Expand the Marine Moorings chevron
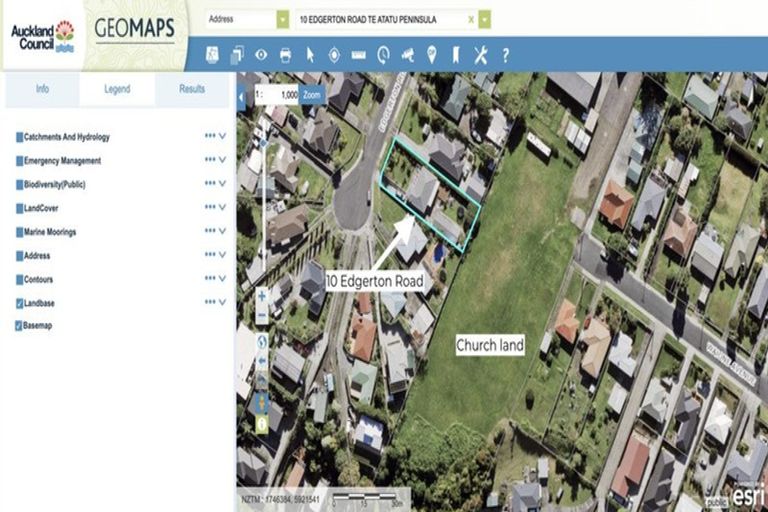This screenshot has width=768, height=512. click(222, 231)
